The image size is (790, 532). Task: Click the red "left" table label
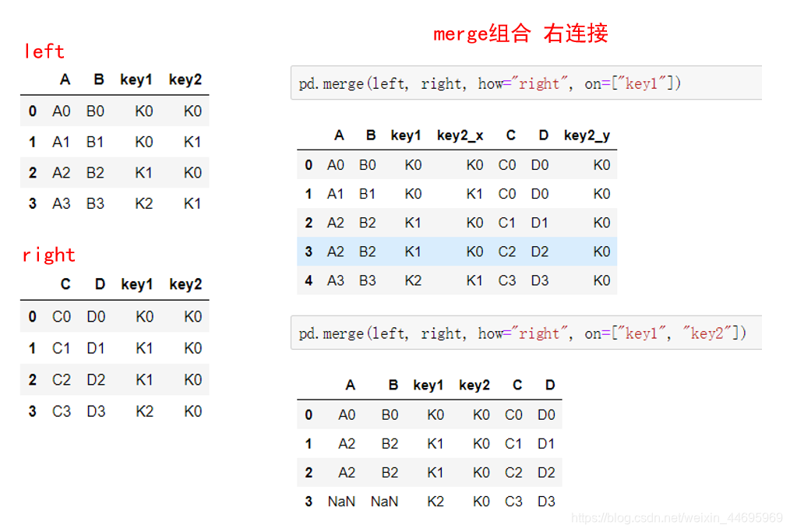44,51
